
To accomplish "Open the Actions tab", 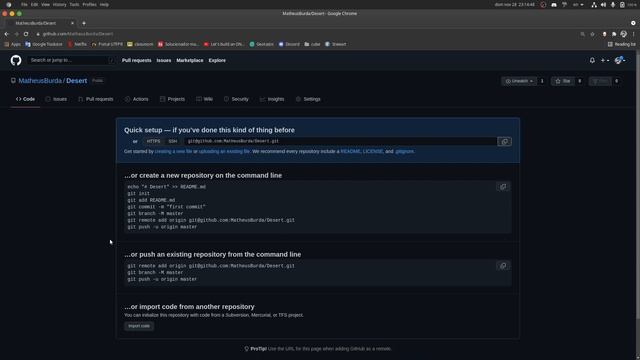I will point(137,99).
